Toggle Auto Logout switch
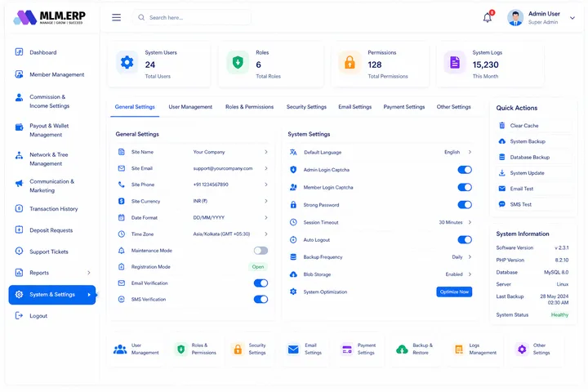588x392 pixels. (x=465, y=239)
